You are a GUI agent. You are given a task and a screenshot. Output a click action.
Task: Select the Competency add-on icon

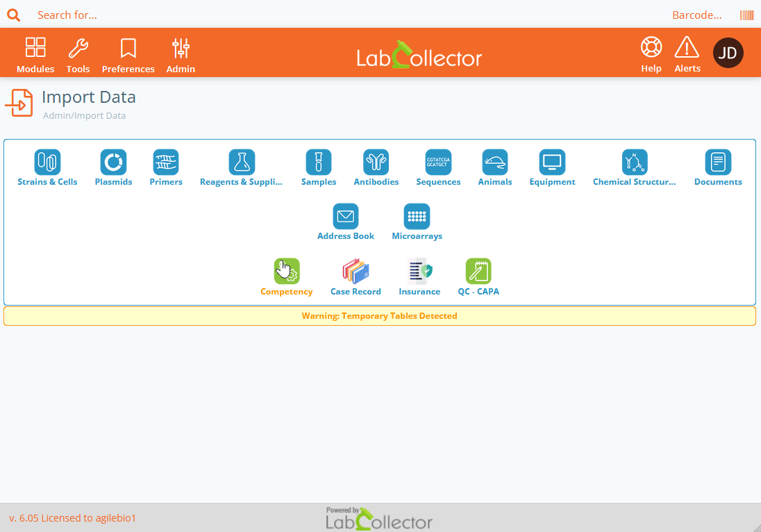(287, 271)
